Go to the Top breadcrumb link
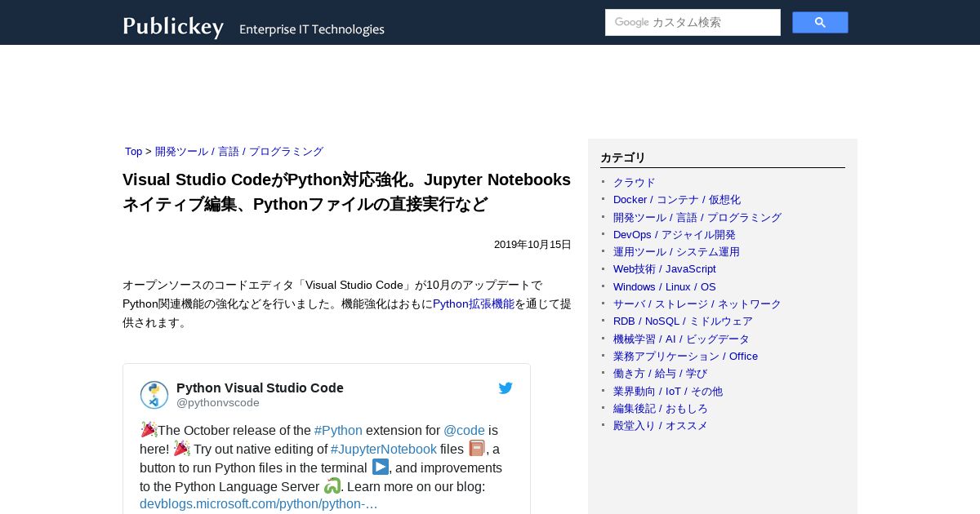 tap(133, 152)
